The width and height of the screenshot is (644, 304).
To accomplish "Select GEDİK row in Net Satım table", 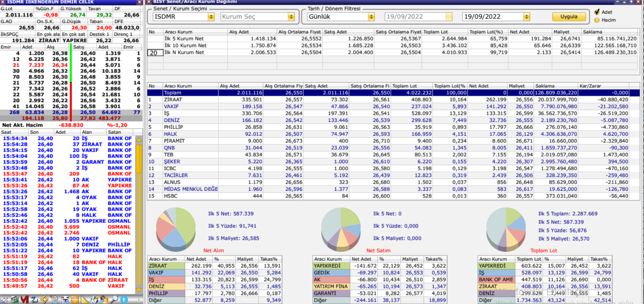I will [x=380, y=273].
